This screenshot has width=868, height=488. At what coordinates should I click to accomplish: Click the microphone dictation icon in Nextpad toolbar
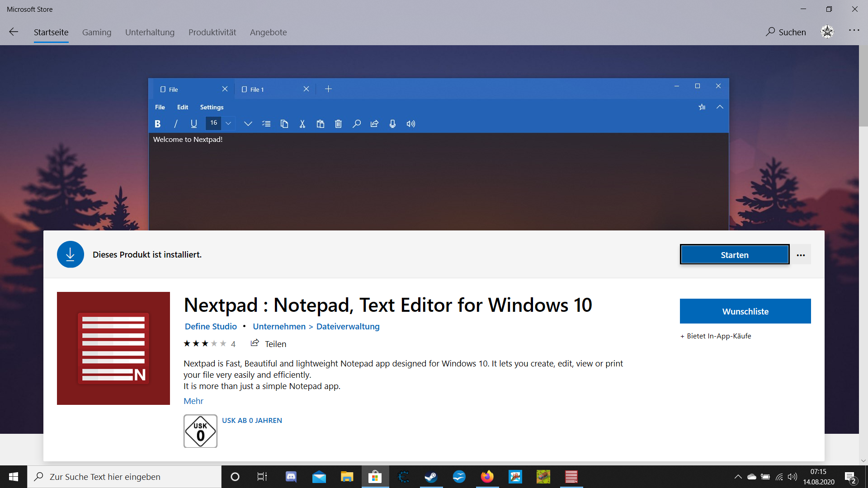[x=392, y=124]
